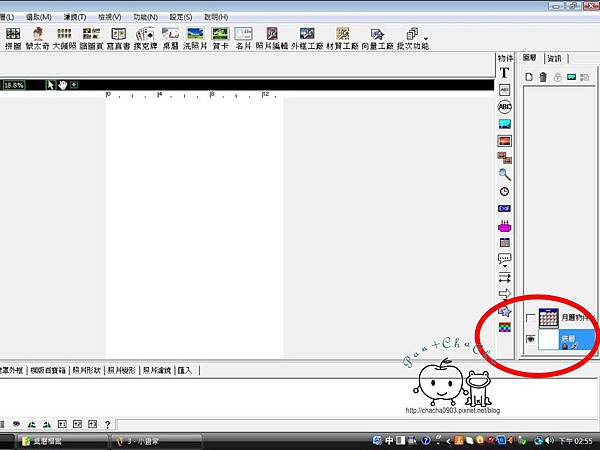Open the 照片編輯 photo editor
Viewport: 600px width, 450px height.
tap(272, 38)
